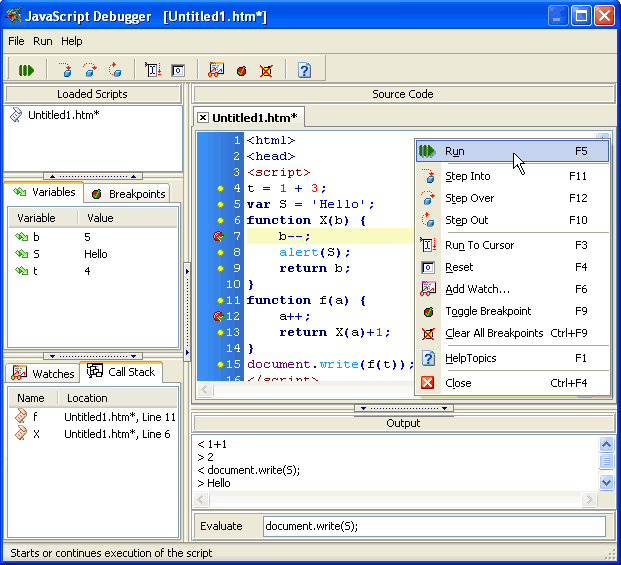The image size is (621, 565).
Task: Set a breakpoint on line 8 marker
Action: click(220, 252)
